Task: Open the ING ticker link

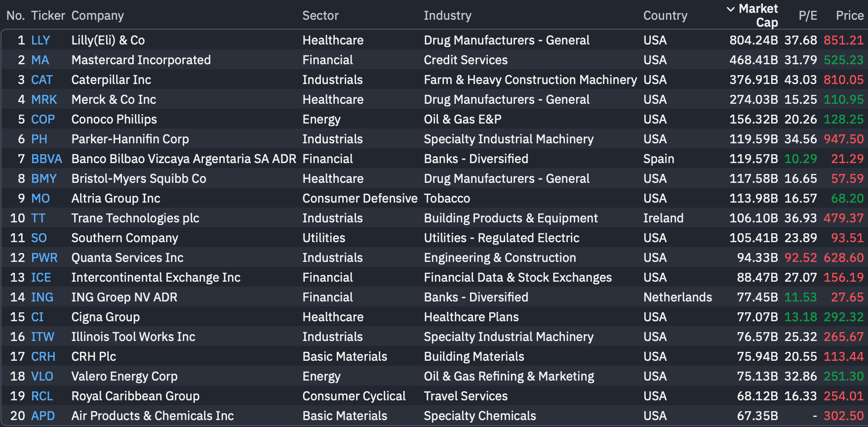Action: [42, 297]
